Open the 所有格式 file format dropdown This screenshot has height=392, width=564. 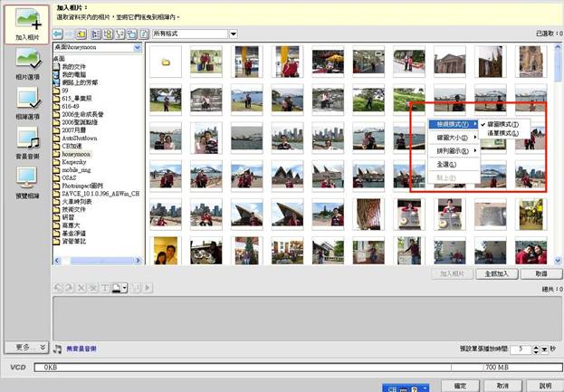[x=233, y=33]
